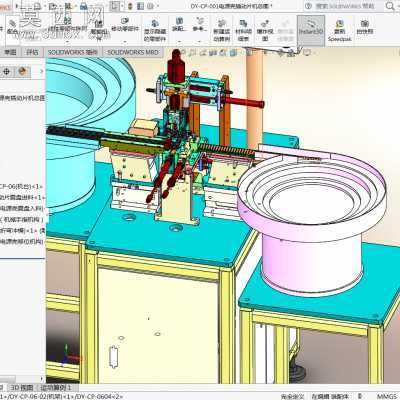Select top-level assembly node in tree
The width and height of the screenshot is (400, 400).
[22, 98]
